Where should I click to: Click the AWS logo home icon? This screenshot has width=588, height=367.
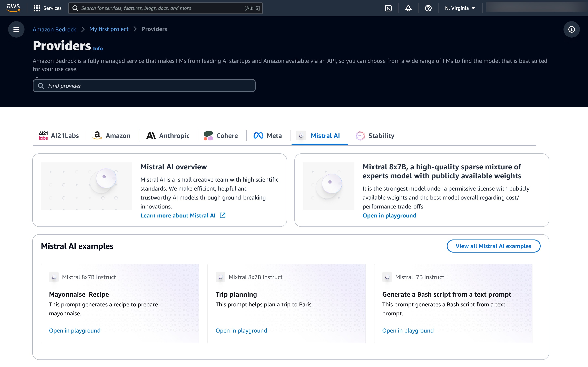[x=13, y=8]
